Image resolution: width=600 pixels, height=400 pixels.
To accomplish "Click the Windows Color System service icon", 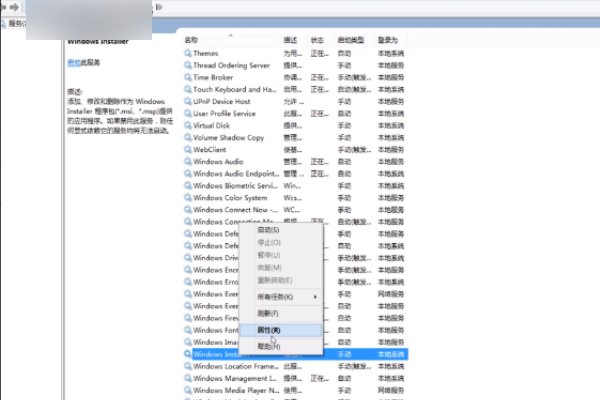I will click(188, 198).
